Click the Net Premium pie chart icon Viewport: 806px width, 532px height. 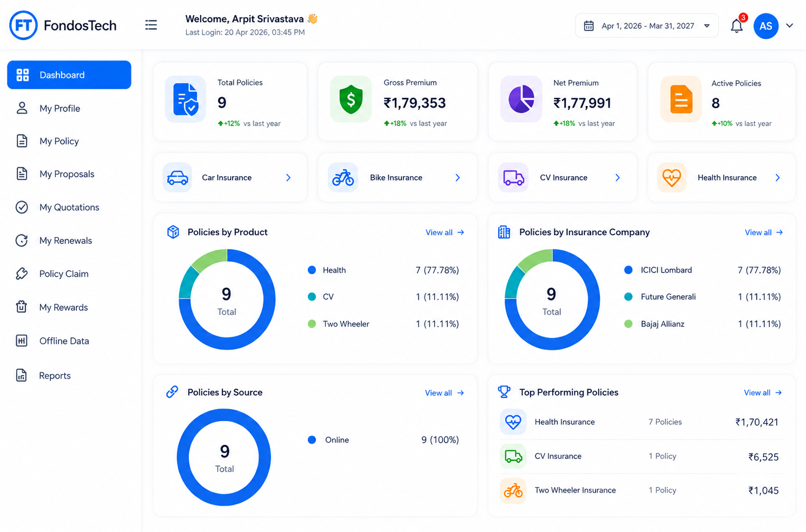point(521,99)
